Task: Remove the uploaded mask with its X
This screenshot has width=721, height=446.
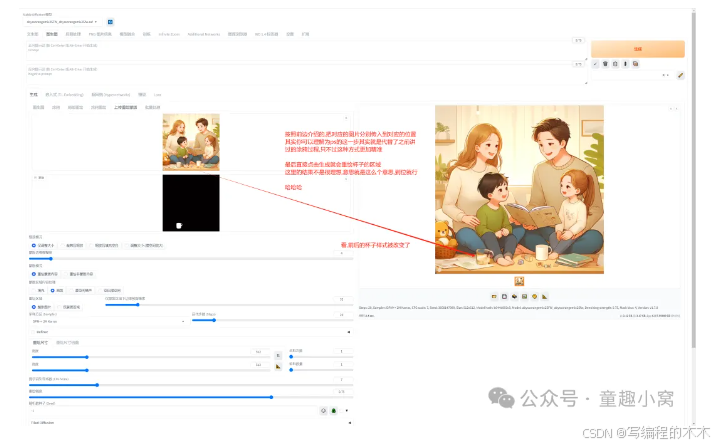Action: click(346, 178)
